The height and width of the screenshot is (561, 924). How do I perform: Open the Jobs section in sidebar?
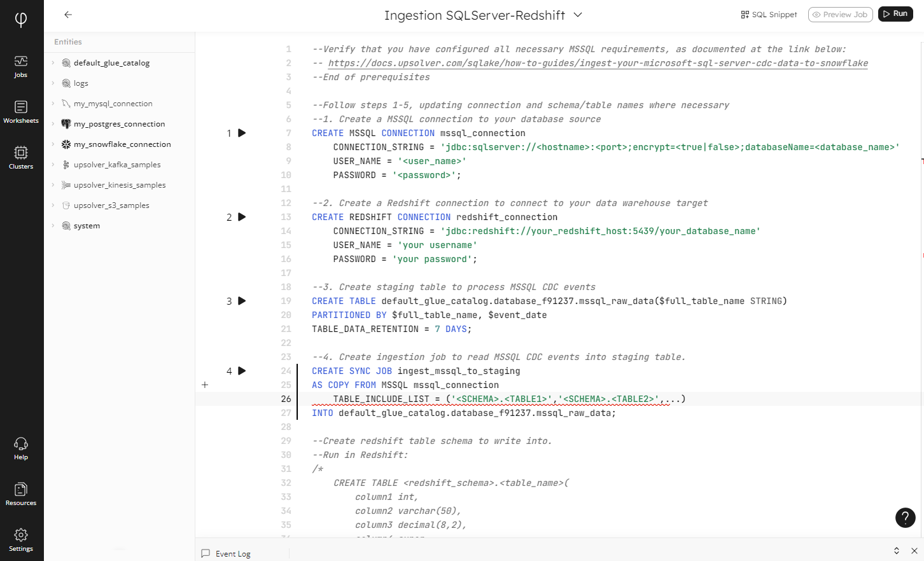coord(21,66)
